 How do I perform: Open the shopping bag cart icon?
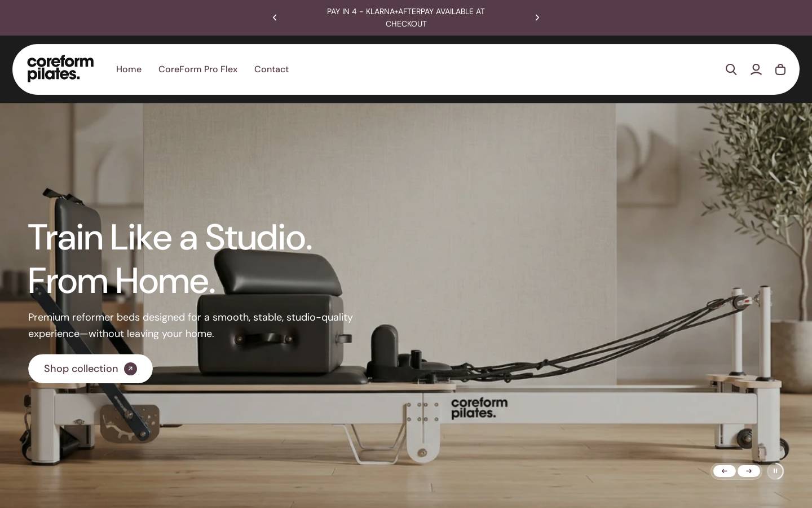780,69
